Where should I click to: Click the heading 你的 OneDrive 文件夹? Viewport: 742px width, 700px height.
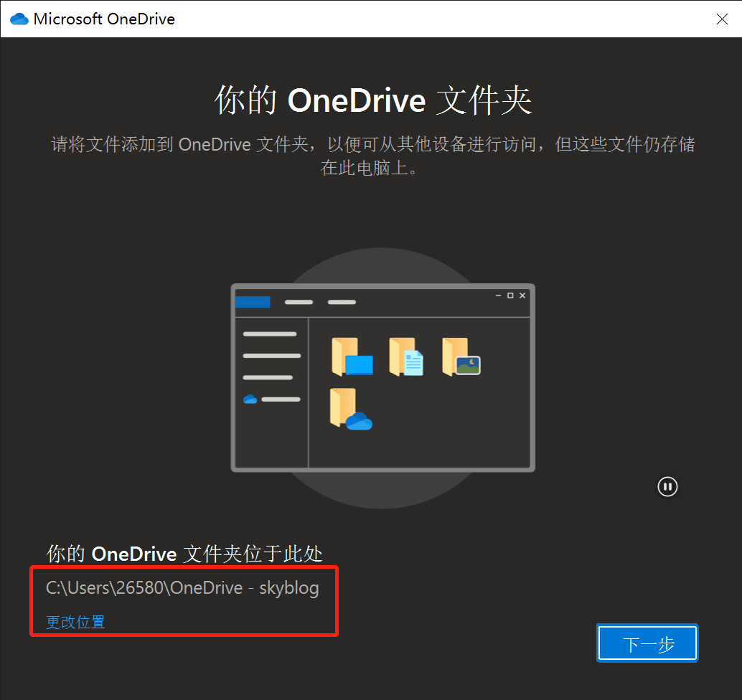click(372, 101)
